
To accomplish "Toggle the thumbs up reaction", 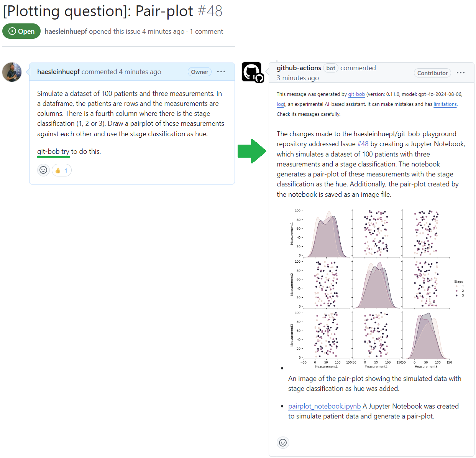I will click(x=62, y=170).
